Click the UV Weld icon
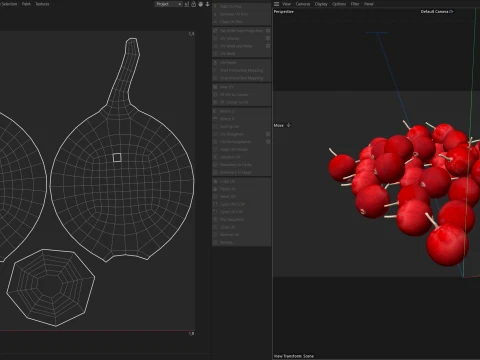 [x=215, y=54]
